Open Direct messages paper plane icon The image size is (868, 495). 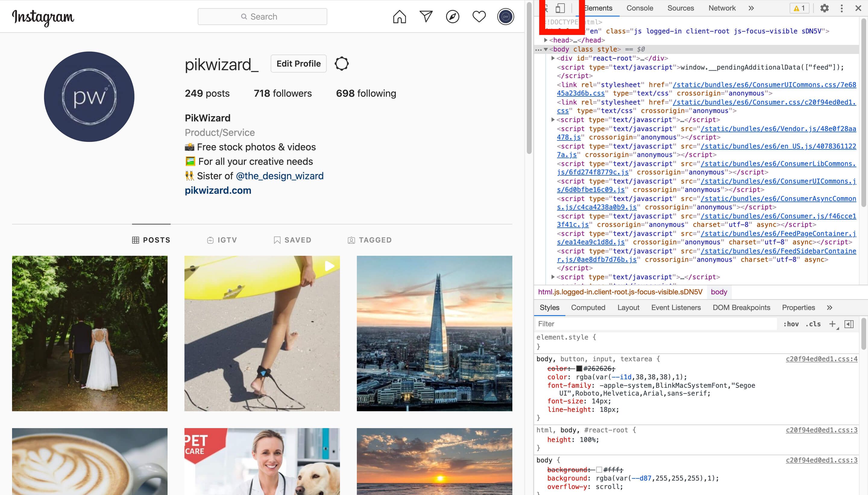(x=426, y=17)
